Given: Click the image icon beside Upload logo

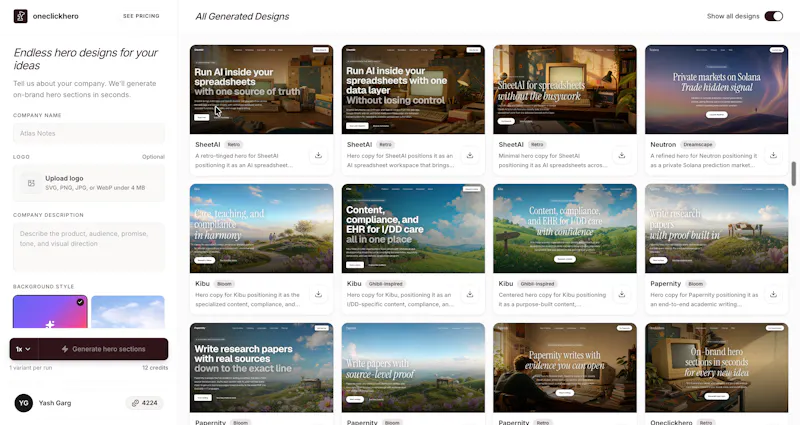Looking at the screenshot, I should coord(31,183).
